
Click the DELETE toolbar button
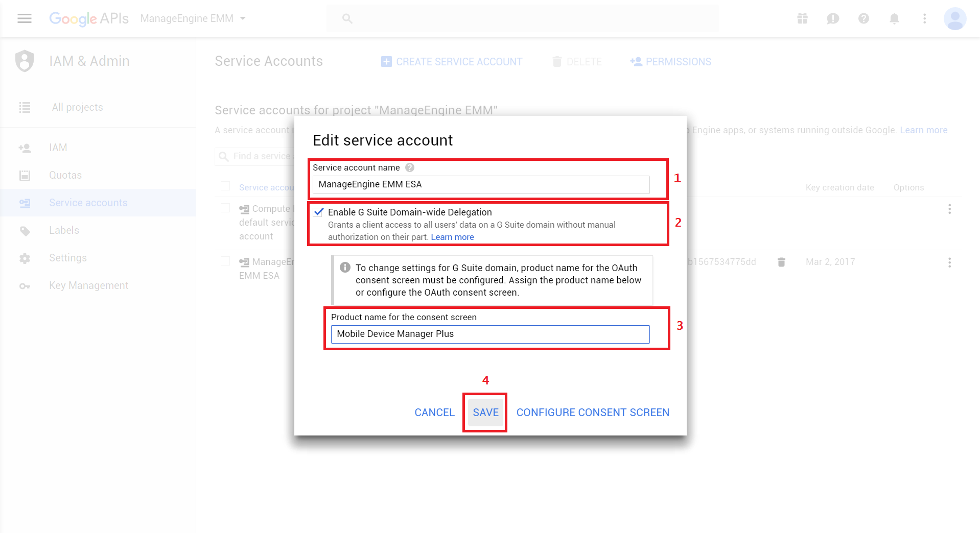577,62
